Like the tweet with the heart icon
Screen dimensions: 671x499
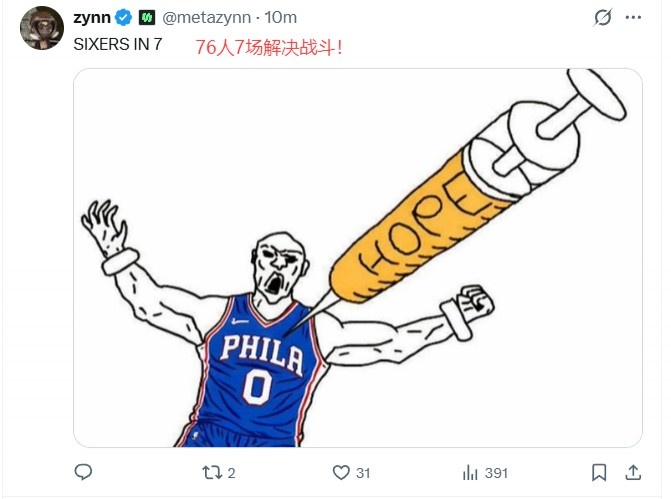[341, 472]
